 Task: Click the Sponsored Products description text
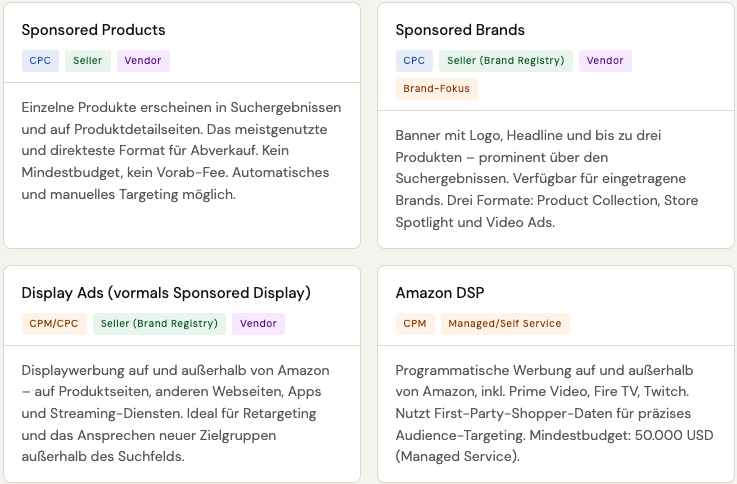pos(181,150)
